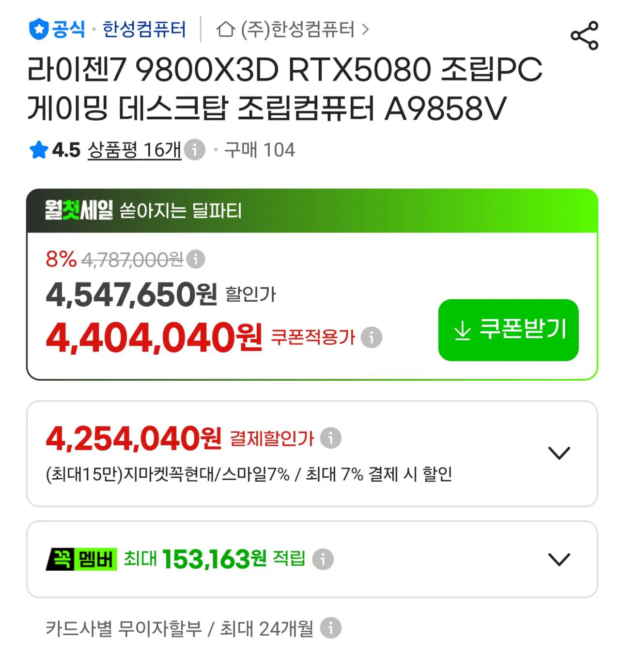Click 카드사별 무이자할부 installment text
This screenshot has width=620, height=672.
click(124, 628)
